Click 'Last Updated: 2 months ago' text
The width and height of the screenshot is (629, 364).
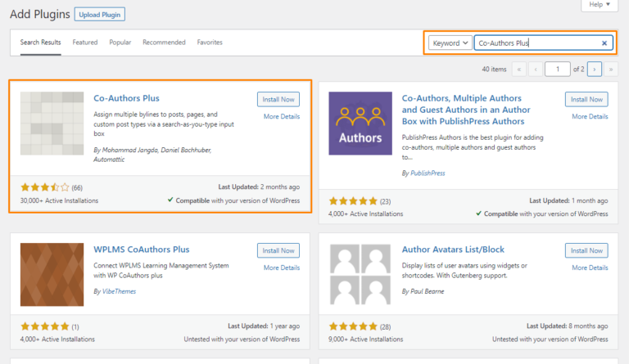pyautogui.click(x=259, y=187)
